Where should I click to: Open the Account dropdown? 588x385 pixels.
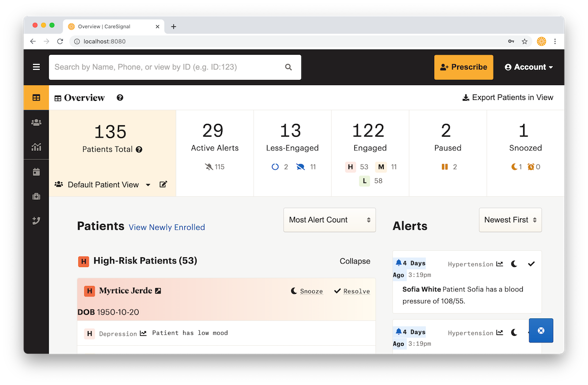tap(529, 67)
